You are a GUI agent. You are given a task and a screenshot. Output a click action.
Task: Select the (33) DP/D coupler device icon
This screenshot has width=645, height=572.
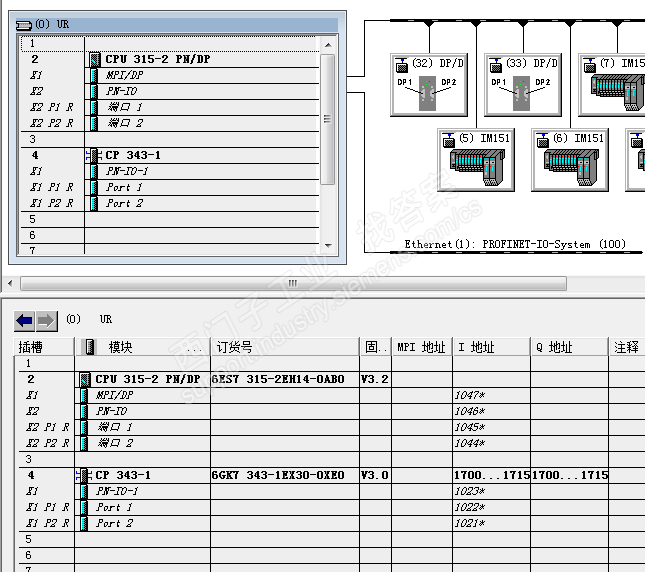[x=523, y=85]
